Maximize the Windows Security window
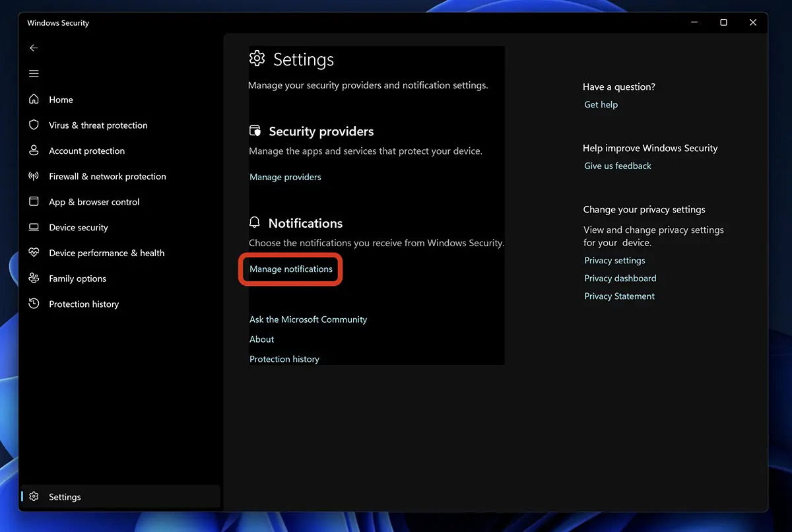This screenshot has height=532, width=792. point(723,22)
